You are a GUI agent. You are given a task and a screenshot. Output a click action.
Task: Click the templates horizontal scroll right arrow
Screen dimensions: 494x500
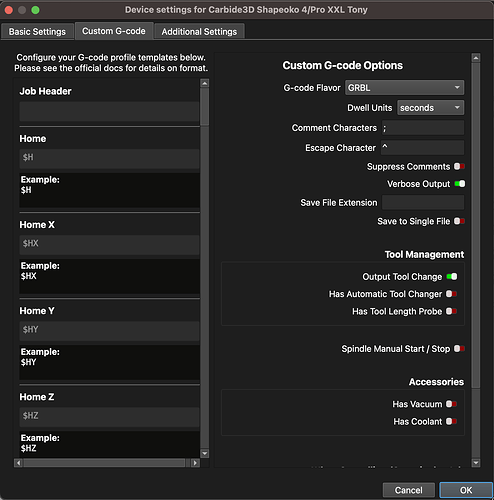pos(195,463)
